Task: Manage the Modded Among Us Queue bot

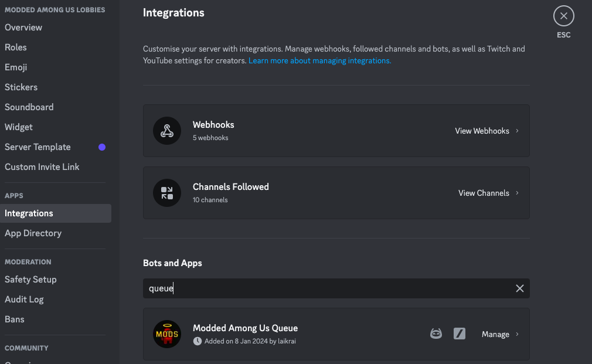Action: click(495, 334)
